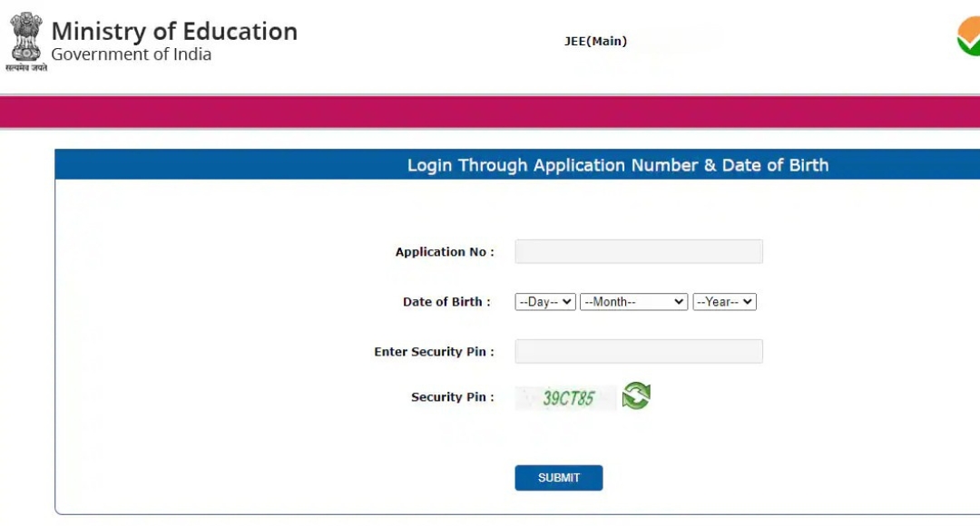Open the Year dropdown for date of birth

[x=724, y=302]
